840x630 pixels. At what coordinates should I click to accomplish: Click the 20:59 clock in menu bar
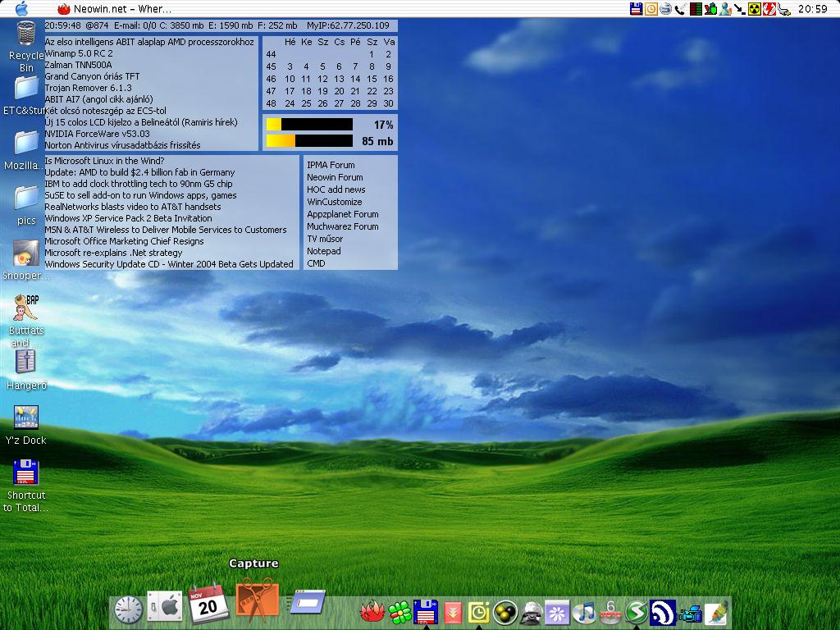coord(811,9)
